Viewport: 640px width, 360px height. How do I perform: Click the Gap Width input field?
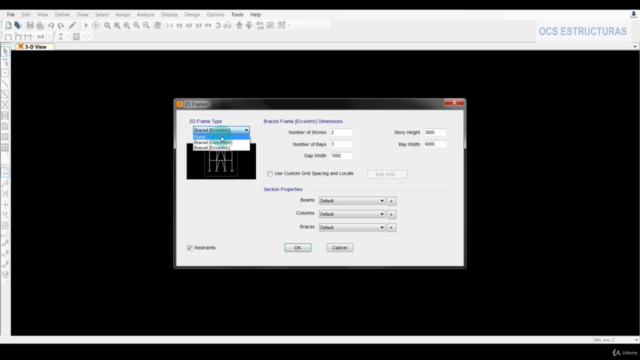341,156
